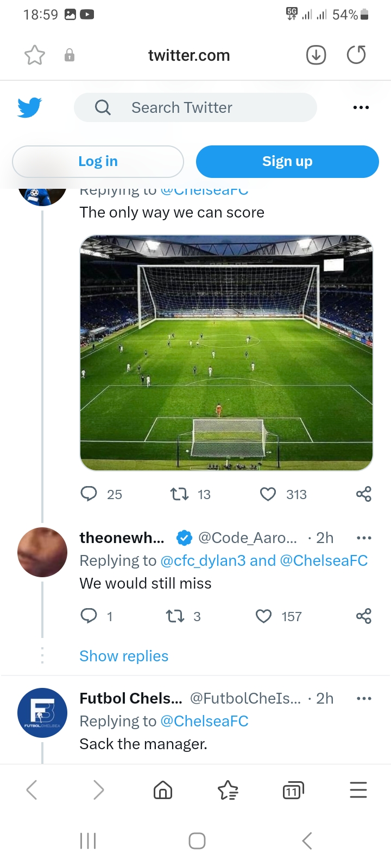The width and height of the screenshot is (391, 868).
Task: Open the browser hamburger menu
Action: pos(358,790)
